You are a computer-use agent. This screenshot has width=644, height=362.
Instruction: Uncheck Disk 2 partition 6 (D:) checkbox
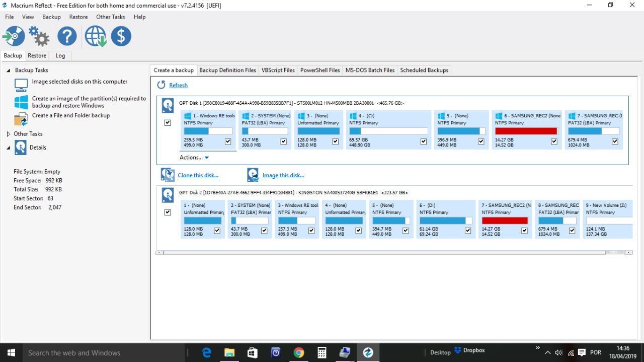coord(467,231)
